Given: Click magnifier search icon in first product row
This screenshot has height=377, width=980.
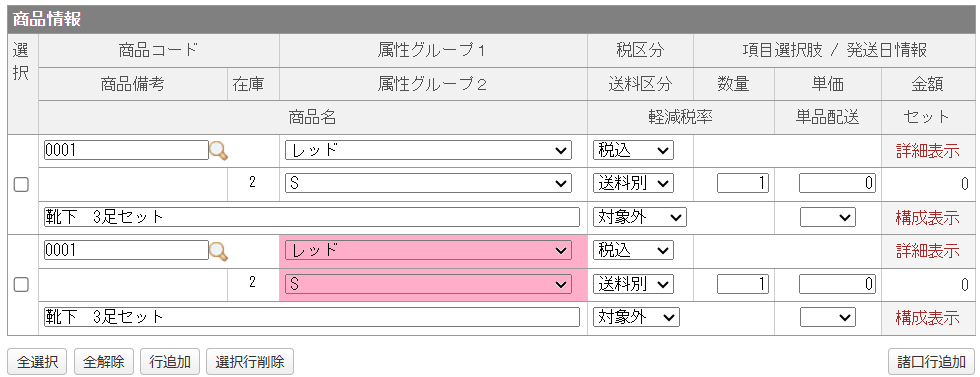Looking at the screenshot, I should 218,150.
